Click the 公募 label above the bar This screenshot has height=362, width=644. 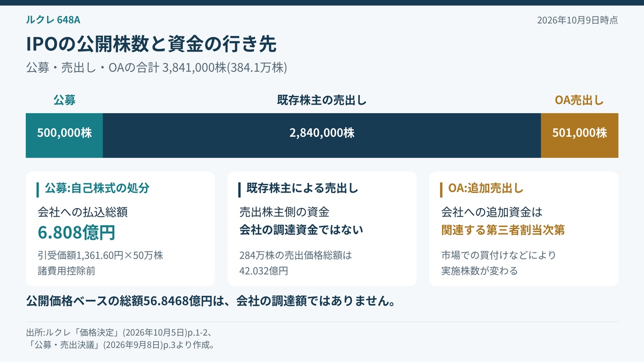click(64, 100)
